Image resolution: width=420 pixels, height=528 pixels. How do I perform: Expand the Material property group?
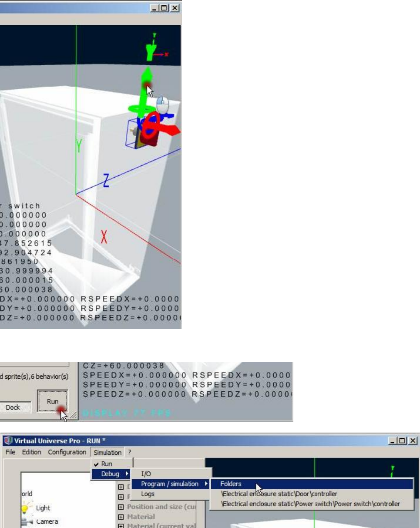coord(121,517)
